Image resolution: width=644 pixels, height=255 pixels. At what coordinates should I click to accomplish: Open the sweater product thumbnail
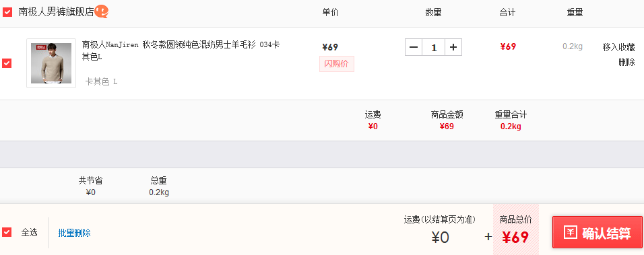click(51, 63)
